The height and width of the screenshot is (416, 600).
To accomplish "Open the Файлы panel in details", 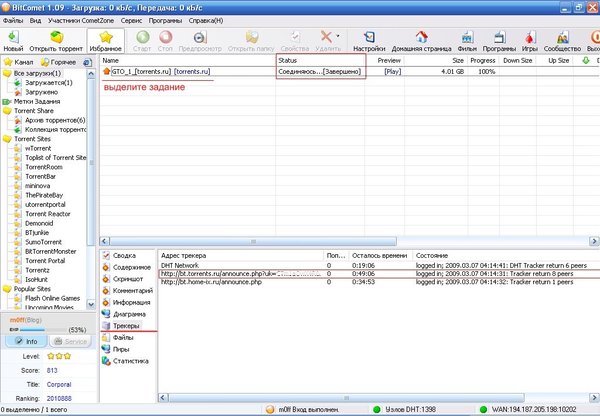I will (123, 338).
